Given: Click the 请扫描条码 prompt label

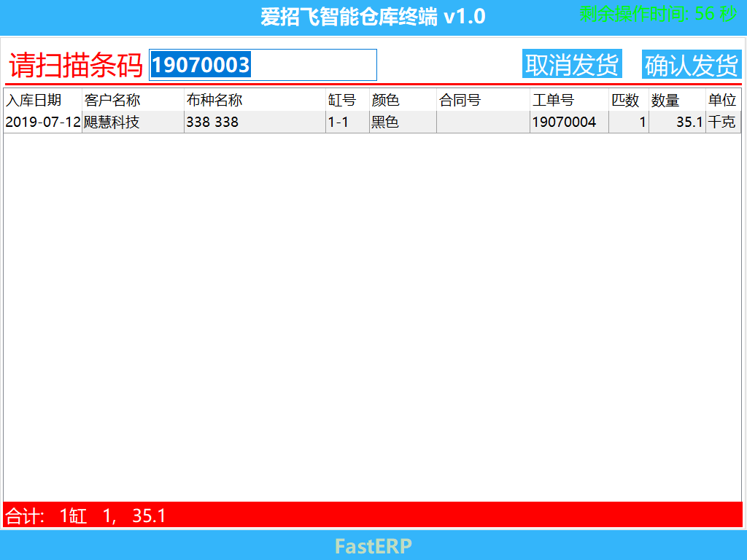Looking at the screenshot, I should [x=76, y=65].
